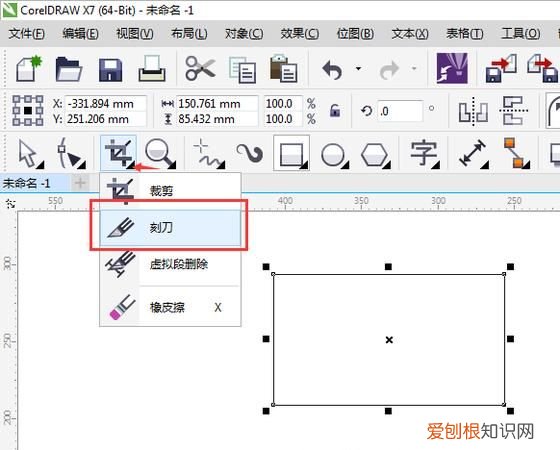Viewport: 560px width, 450px height.
Task: Open the 位图(B) menu
Action: (x=355, y=34)
